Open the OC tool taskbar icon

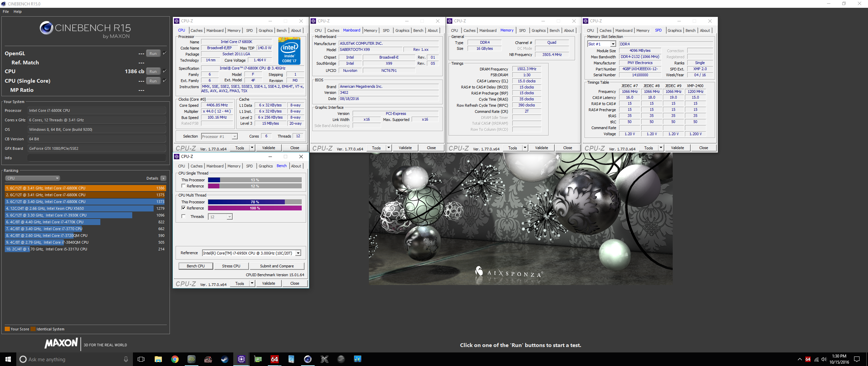(324, 359)
